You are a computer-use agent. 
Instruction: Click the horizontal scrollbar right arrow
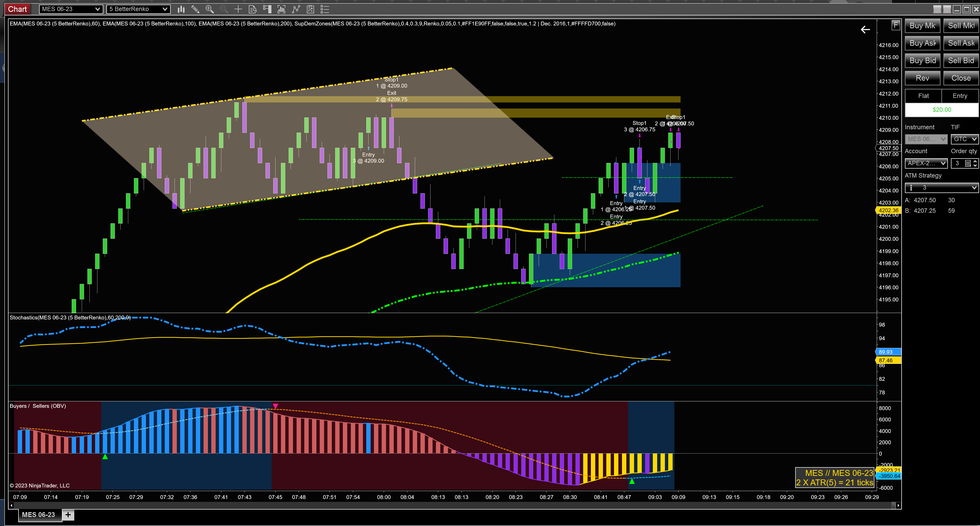click(x=898, y=505)
